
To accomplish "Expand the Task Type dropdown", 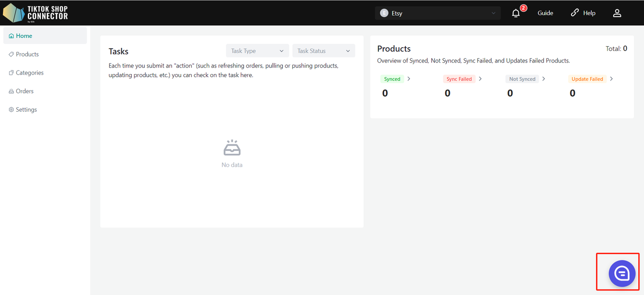I will [x=258, y=51].
